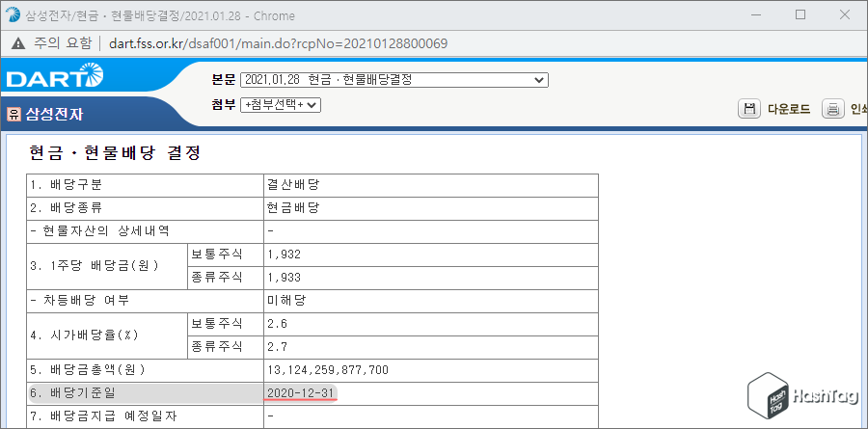Click the 현금배당 value cell
The width and height of the screenshot is (868, 429).
[x=431, y=208]
